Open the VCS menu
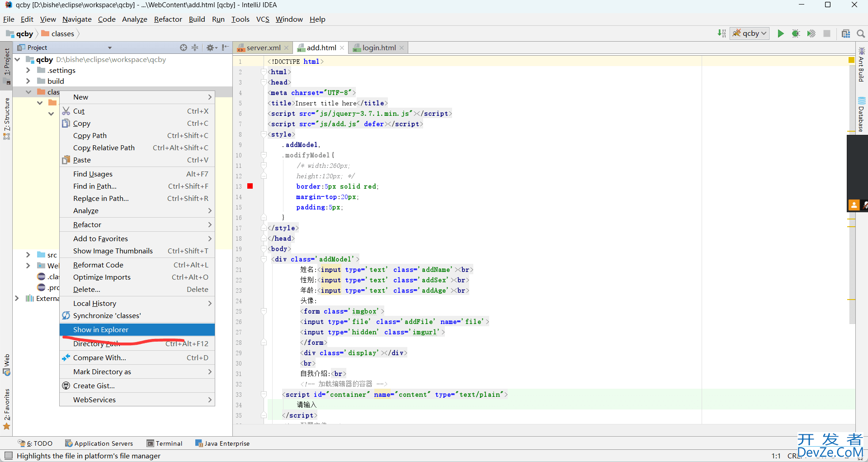The width and height of the screenshot is (868, 462). pyautogui.click(x=263, y=19)
